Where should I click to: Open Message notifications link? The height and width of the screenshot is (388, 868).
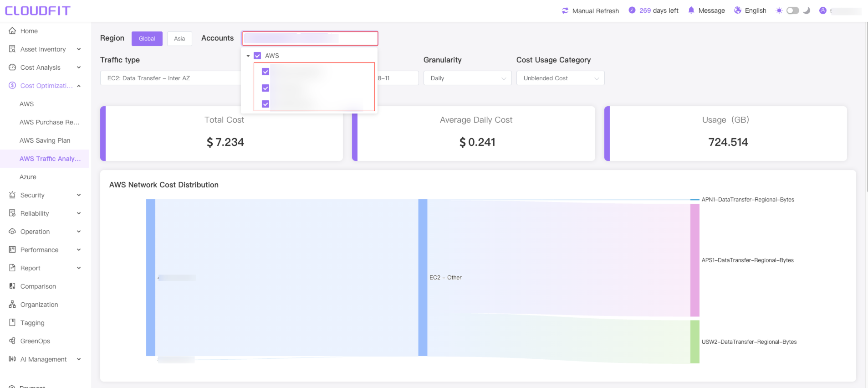click(711, 10)
